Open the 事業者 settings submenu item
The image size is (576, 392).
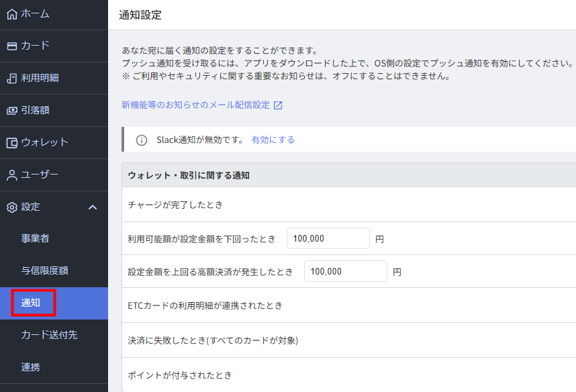(35, 238)
